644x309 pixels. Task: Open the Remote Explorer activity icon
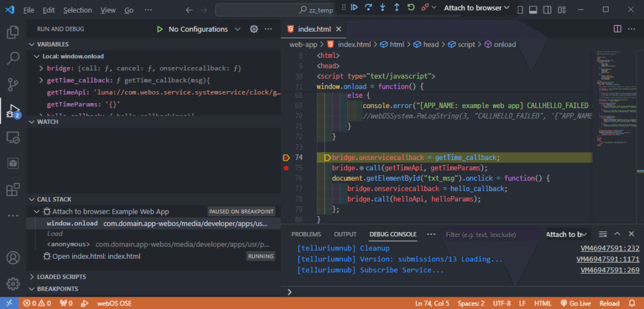tap(13, 137)
